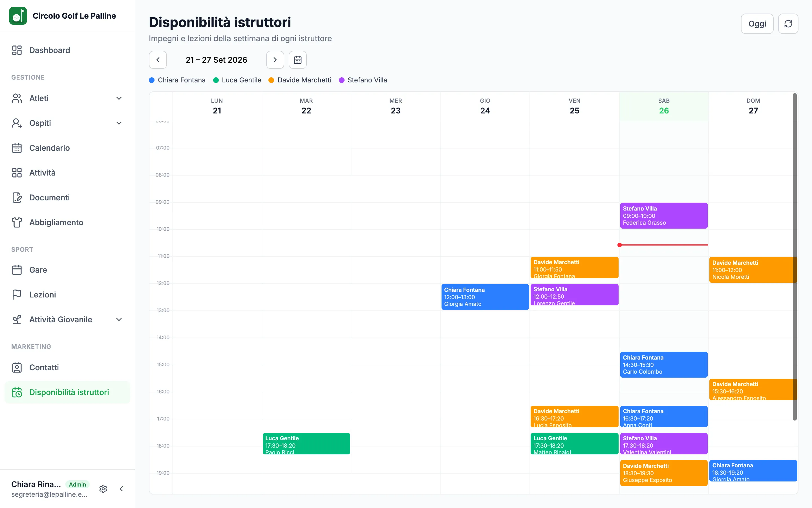Collapse the sidebar with the arrow
Screen dimensions: 812x508
(122, 489)
